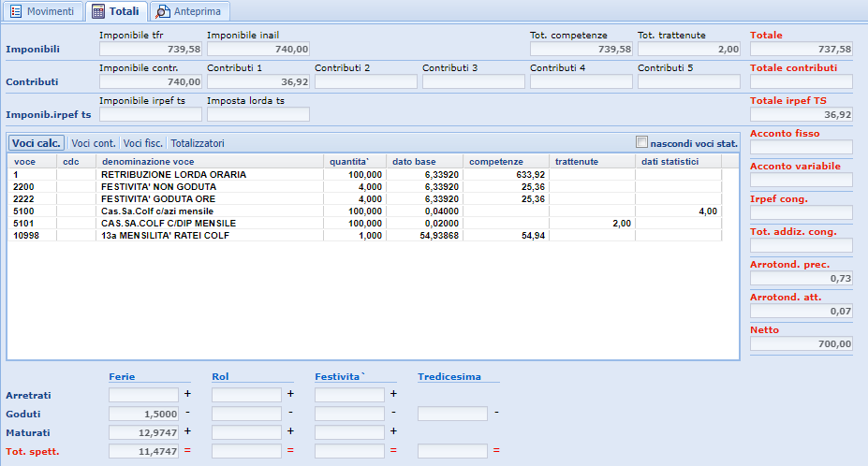868x466 pixels.
Task: Click the quantita` column header
Action: (x=355, y=162)
